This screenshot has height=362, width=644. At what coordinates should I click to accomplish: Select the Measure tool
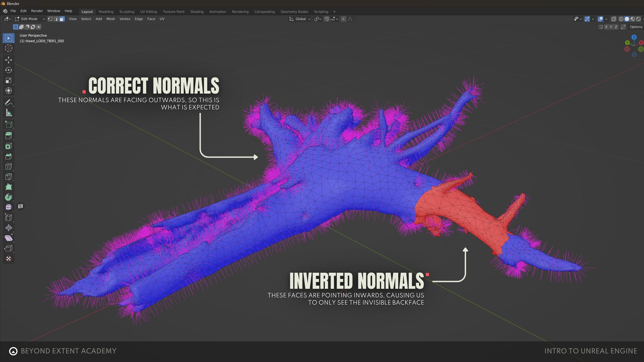coord(9,113)
